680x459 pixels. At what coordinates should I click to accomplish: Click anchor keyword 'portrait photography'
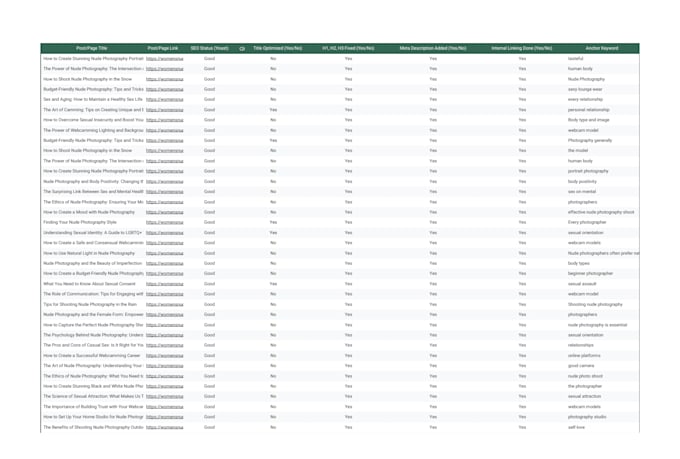(x=588, y=171)
